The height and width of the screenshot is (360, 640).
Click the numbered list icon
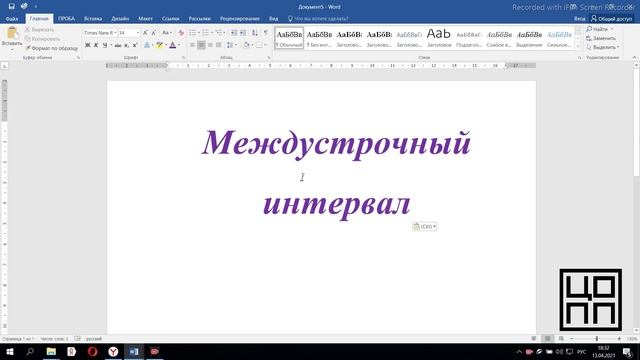pyautogui.click(x=206, y=33)
